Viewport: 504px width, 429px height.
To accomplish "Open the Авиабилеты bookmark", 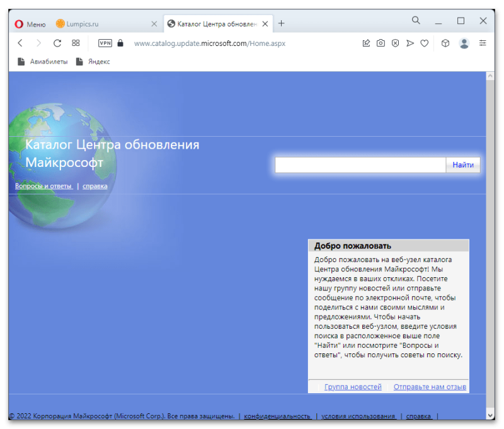I will pos(43,62).
